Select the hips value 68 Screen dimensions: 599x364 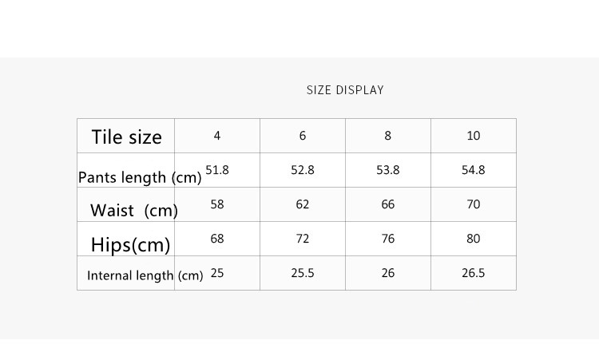(x=217, y=239)
